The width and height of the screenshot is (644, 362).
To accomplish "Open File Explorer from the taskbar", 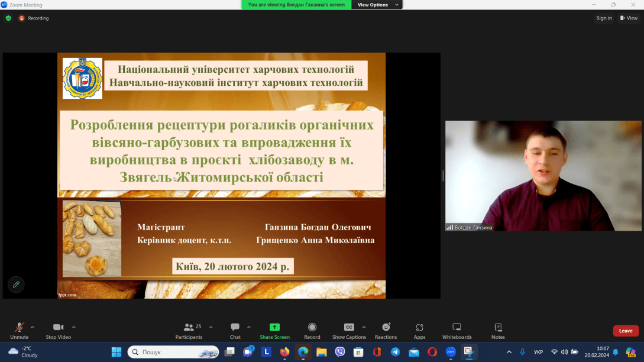I will pos(322,352).
